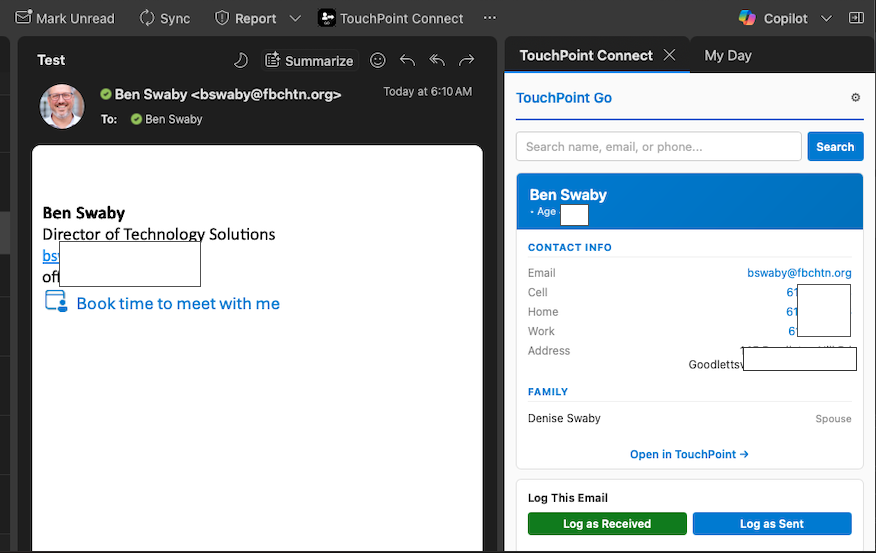Click the Summarize button
The width and height of the screenshot is (876, 553).
[310, 60]
